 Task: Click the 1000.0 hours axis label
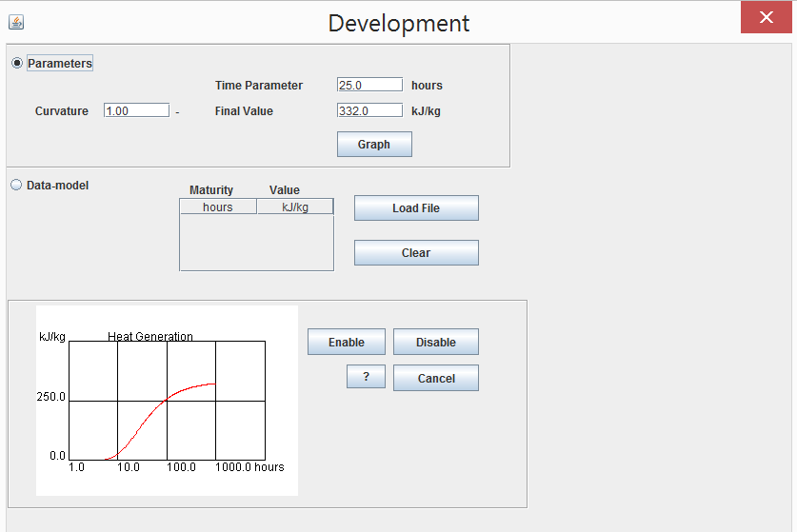[249, 467]
